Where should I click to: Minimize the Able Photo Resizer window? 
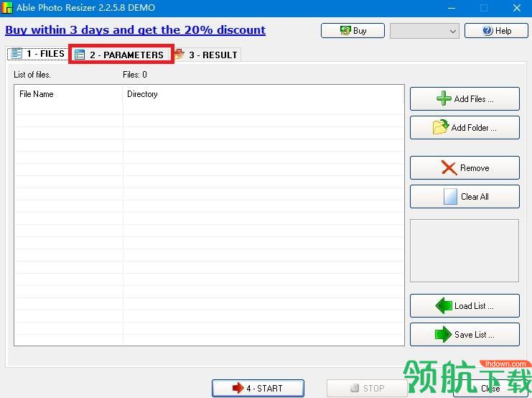tap(452, 8)
